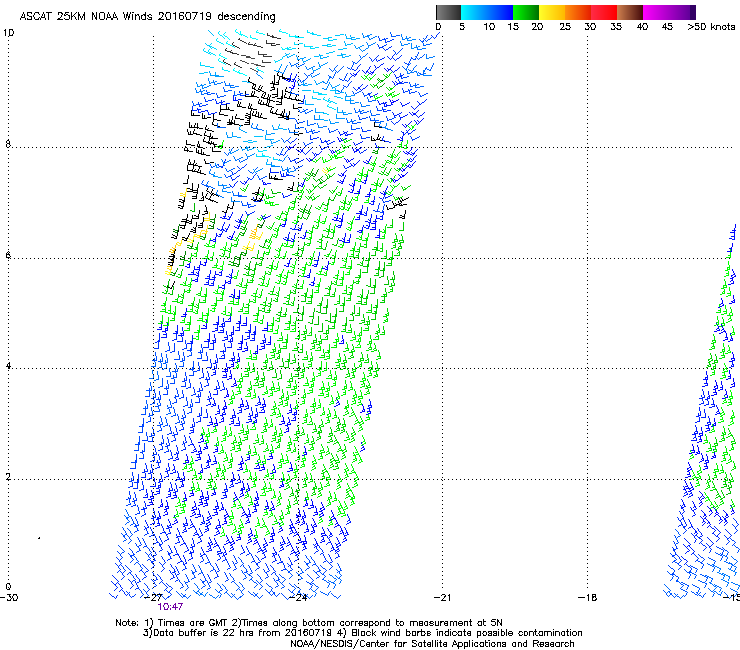Click the latitude axis label "2"
740x650 pixels.
click(8, 477)
